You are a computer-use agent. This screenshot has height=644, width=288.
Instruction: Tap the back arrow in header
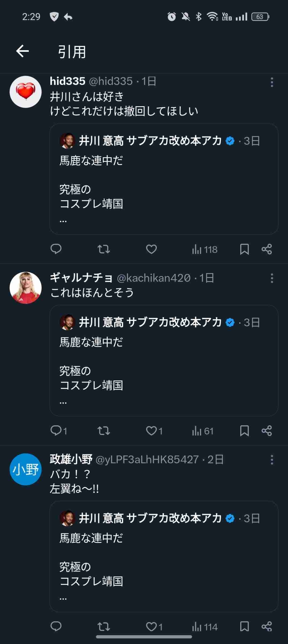tap(23, 51)
